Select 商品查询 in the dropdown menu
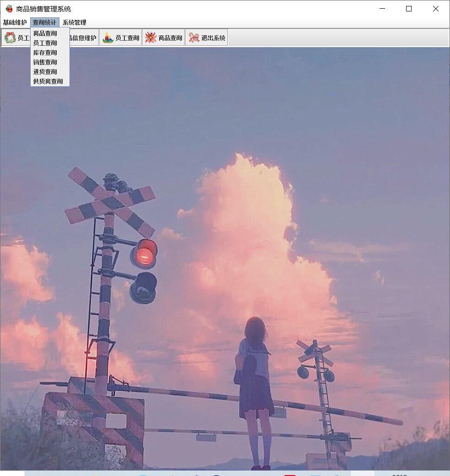Image resolution: width=450 pixels, height=476 pixels. [x=50, y=33]
